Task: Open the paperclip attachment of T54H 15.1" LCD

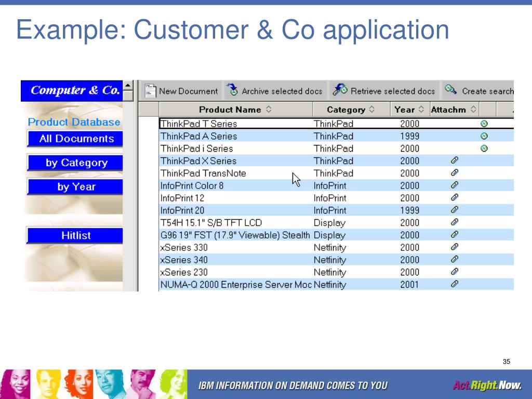Action: click(455, 222)
